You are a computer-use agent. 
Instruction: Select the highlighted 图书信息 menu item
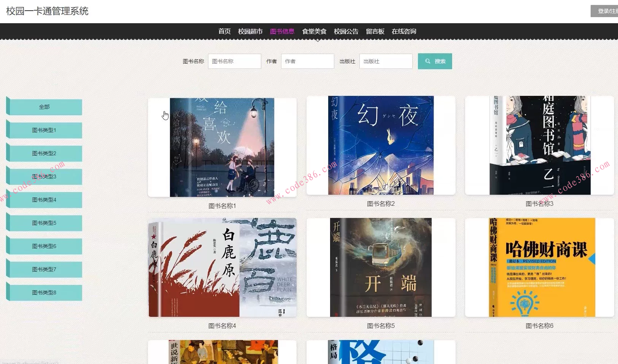[x=282, y=31]
